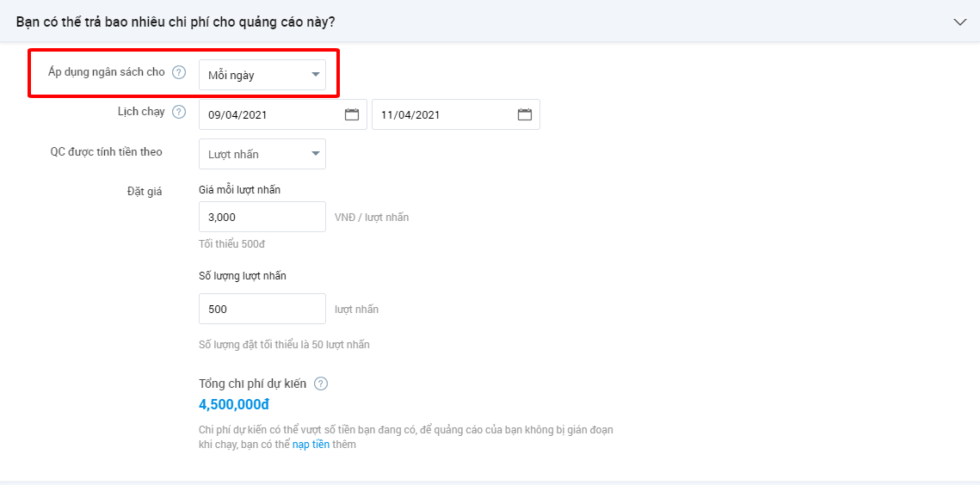Follow the nạp tiền link
The image size is (980, 485).
311,445
